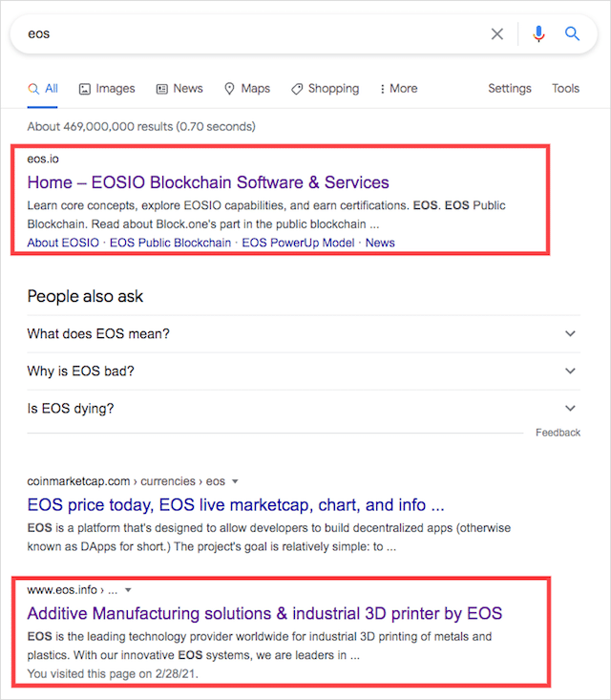Open search Settings
Image resolution: width=611 pixels, height=700 pixels.
click(x=510, y=89)
